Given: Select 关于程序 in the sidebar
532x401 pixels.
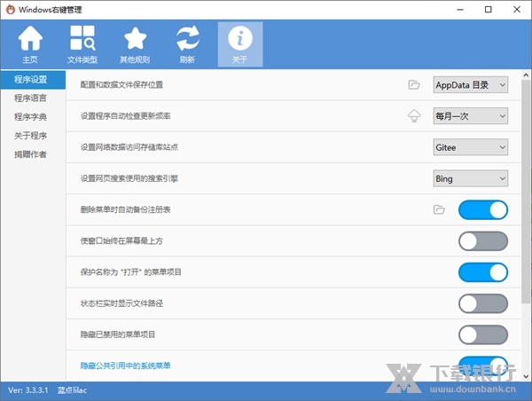Looking at the screenshot, I should [30, 136].
